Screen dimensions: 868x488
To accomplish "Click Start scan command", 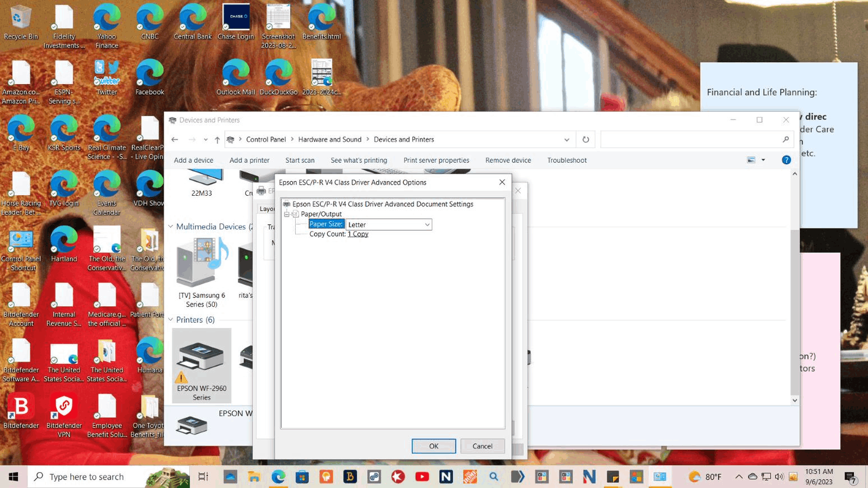I will (300, 160).
